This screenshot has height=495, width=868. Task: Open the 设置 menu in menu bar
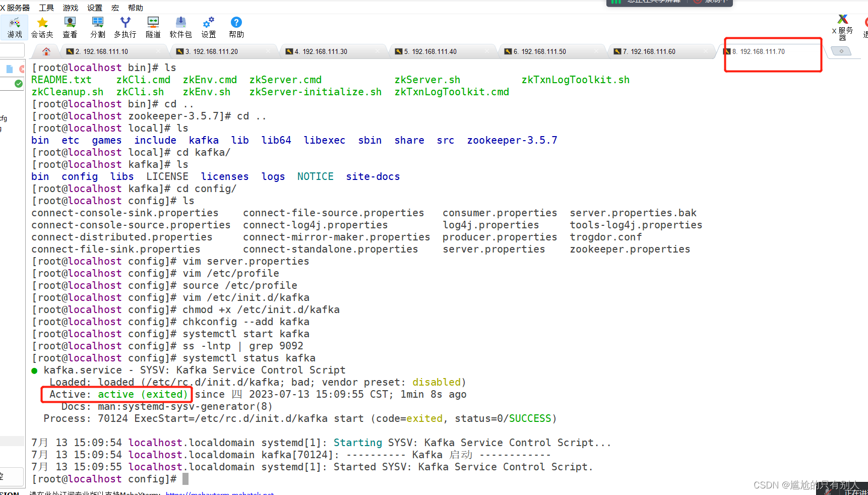[95, 8]
